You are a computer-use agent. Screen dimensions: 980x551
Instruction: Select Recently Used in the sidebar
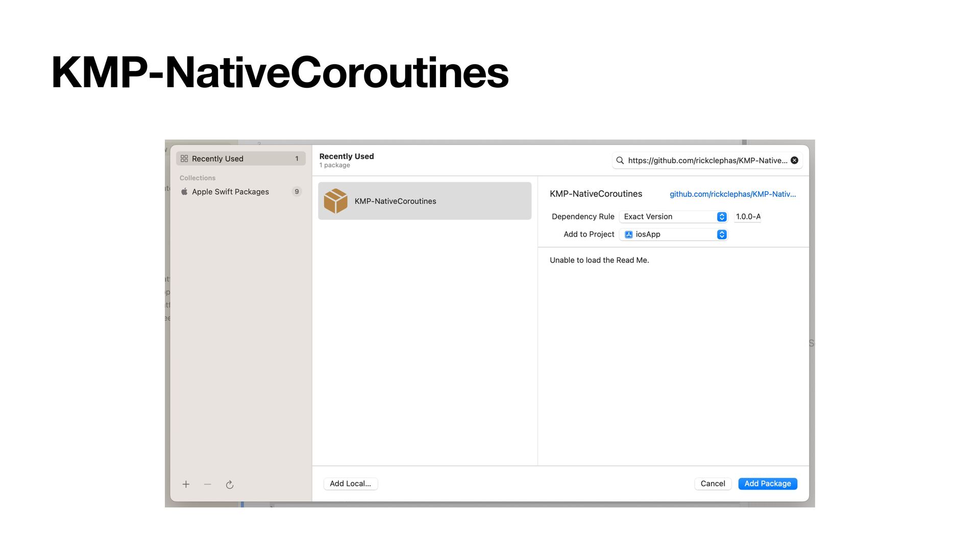tap(240, 159)
